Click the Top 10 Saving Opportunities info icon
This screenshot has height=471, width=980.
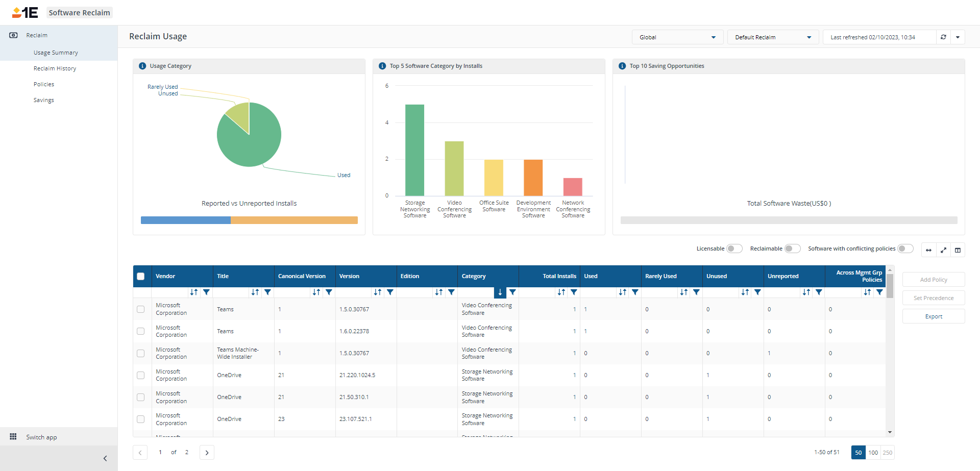point(622,66)
